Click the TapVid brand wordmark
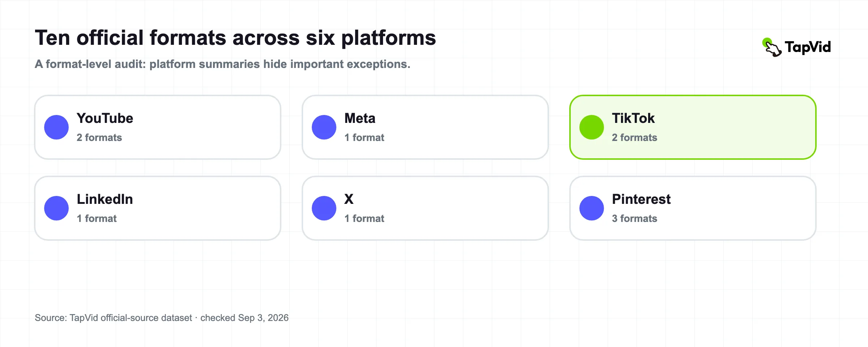Viewport: 868px width, 347px height. pyautogui.click(x=808, y=47)
